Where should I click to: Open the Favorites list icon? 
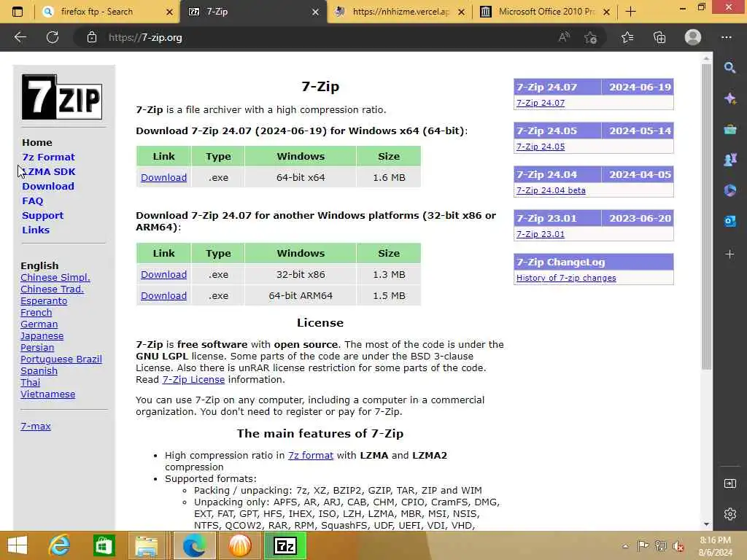tap(627, 37)
